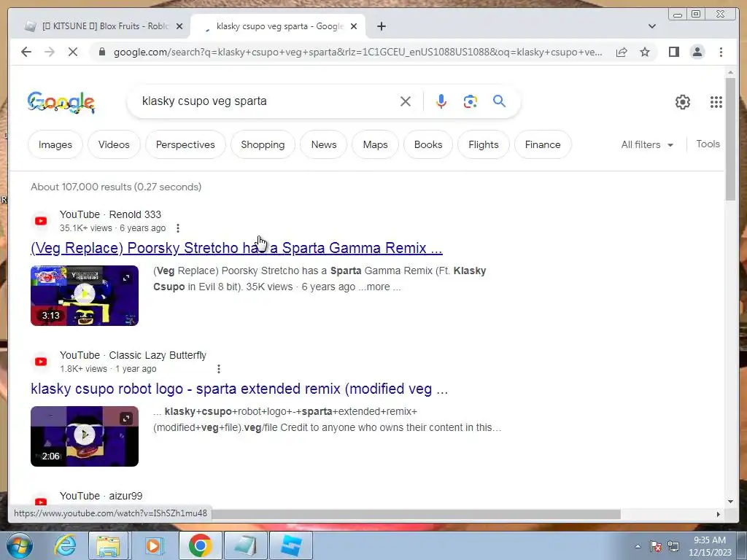The width and height of the screenshot is (747, 560).
Task: Filter results by Flights
Action: [483, 144]
